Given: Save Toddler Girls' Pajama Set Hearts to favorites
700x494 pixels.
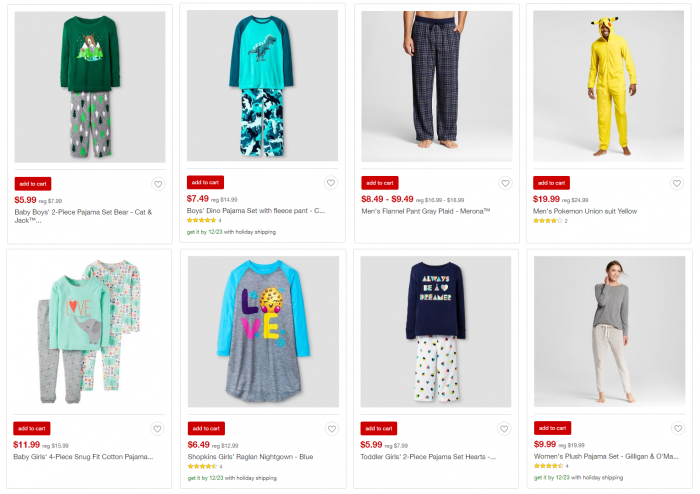Looking at the screenshot, I should click(505, 429).
